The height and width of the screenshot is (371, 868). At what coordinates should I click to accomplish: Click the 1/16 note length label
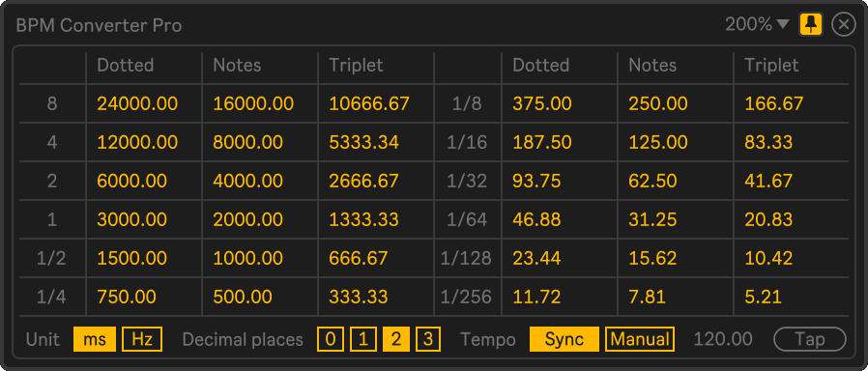pos(467,142)
